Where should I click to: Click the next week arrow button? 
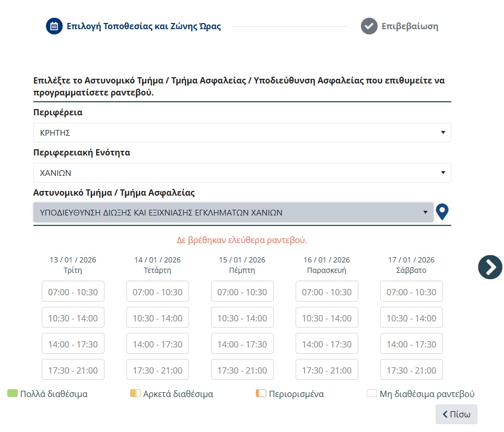490,267
